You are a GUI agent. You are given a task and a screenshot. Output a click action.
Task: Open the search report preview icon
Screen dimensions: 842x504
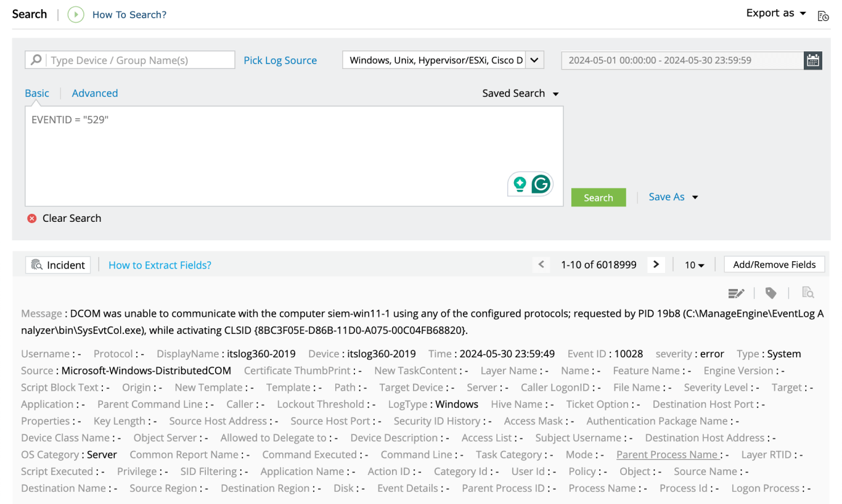pyautogui.click(x=807, y=293)
